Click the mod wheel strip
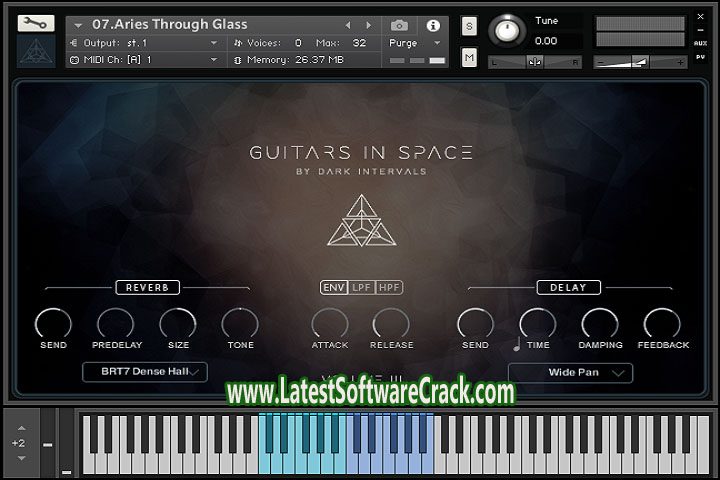The width and height of the screenshot is (720, 480). (67, 443)
